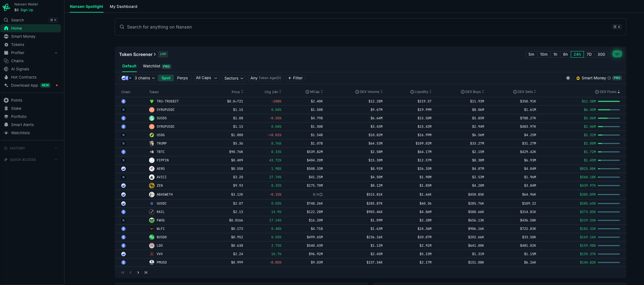Click the Smart Money info icon

tap(609, 78)
